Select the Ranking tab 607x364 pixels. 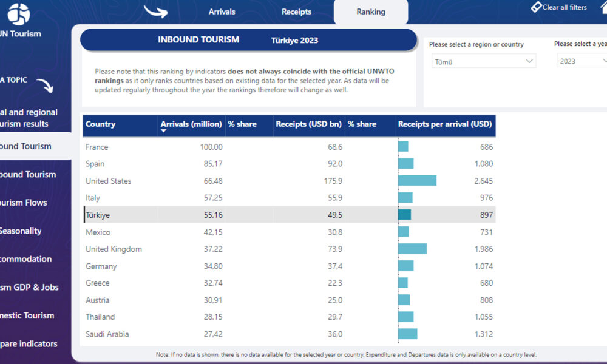371,12
